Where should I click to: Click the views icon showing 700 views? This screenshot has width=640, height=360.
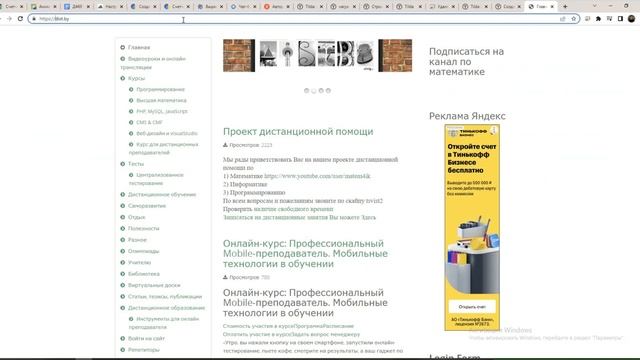(x=225, y=277)
